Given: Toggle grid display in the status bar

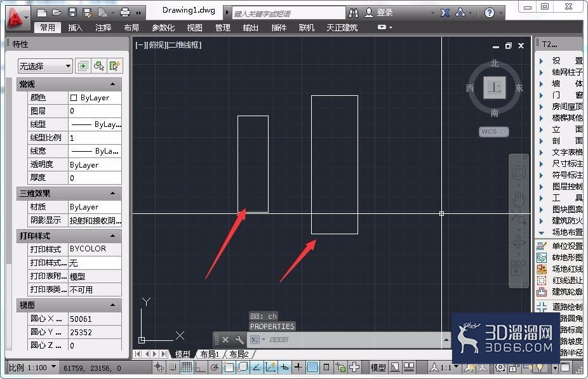Looking at the screenshot, I should click(187, 368).
